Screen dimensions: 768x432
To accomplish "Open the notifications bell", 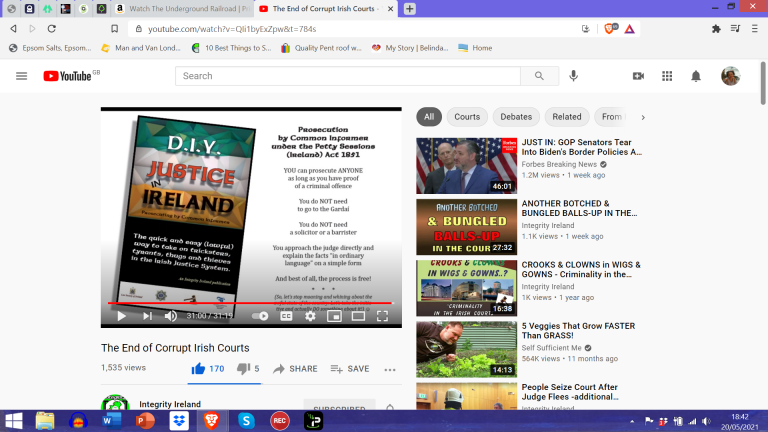I will point(696,76).
